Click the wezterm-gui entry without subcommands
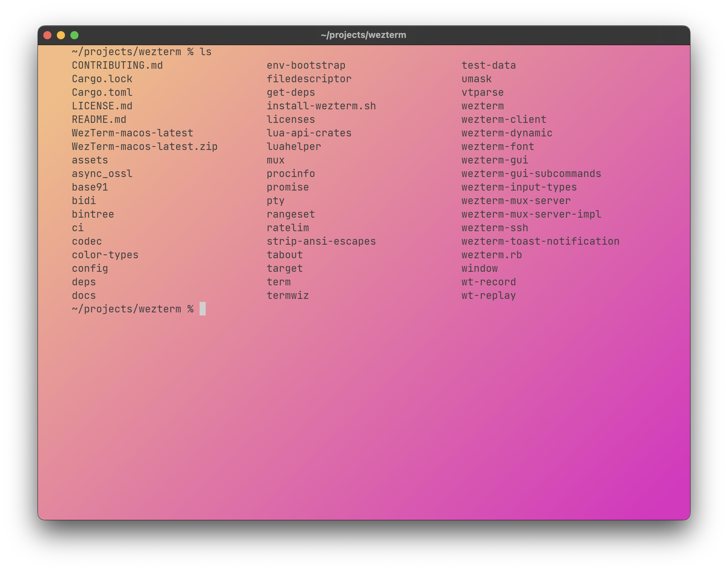The height and width of the screenshot is (570, 728). tap(495, 160)
